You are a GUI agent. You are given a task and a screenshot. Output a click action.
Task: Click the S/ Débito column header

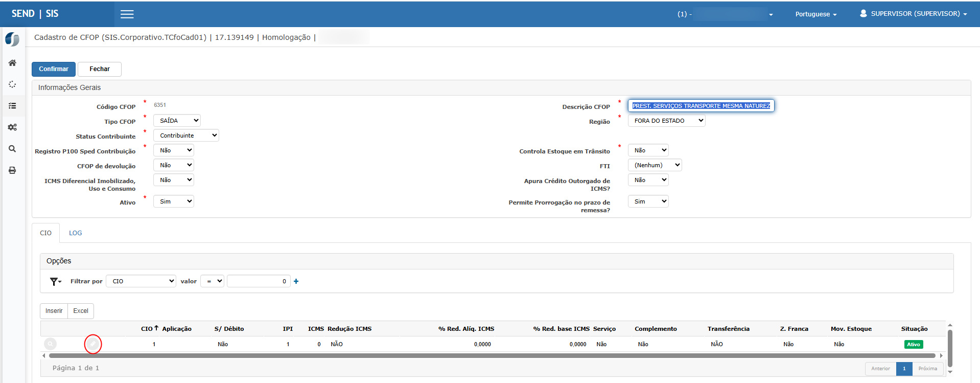point(229,329)
